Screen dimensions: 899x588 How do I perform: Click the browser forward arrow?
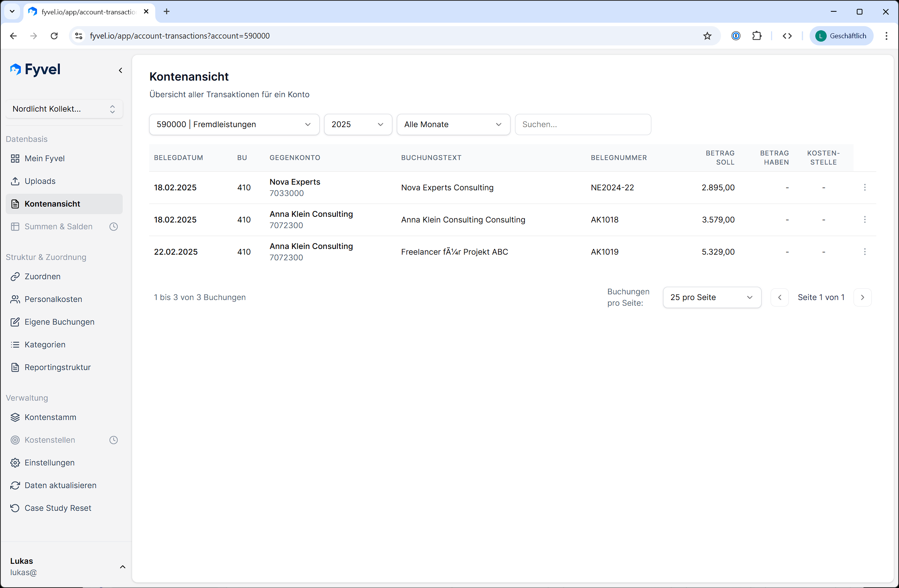coord(34,36)
